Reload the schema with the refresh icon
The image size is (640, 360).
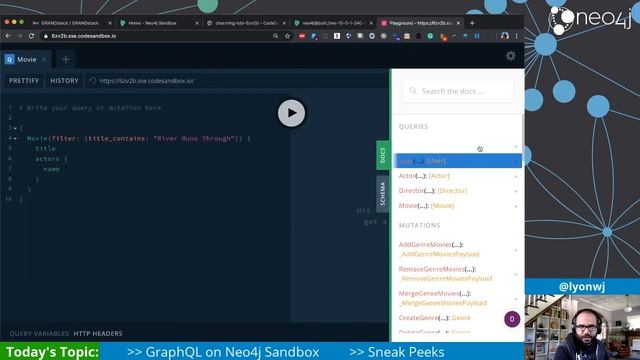click(x=93, y=81)
